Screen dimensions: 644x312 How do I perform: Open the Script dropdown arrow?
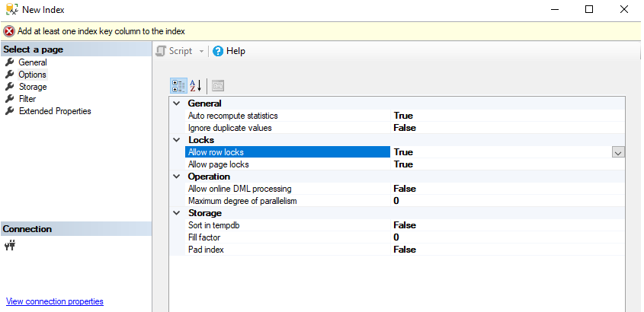coord(201,51)
